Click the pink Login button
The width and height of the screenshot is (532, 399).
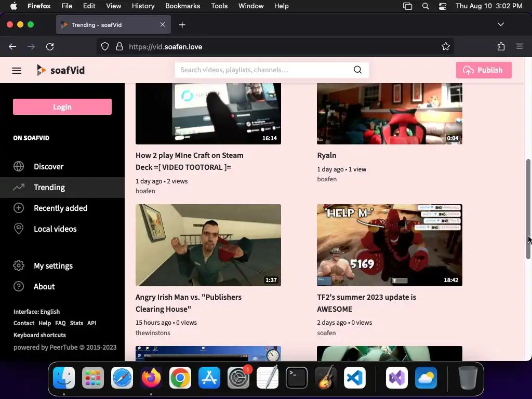pyautogui.click(x=62, y=107)
